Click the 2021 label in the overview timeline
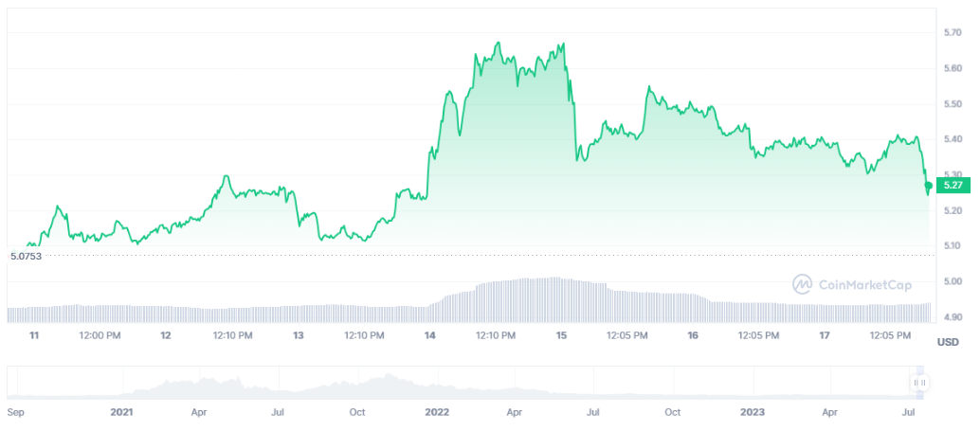The image size is (980, 431). tap(121, 412)
